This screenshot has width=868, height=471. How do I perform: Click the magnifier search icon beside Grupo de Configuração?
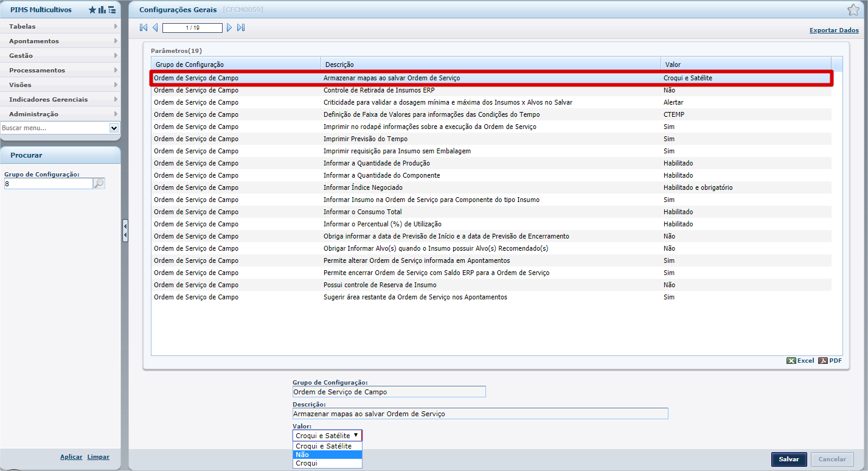coord(99,183)
